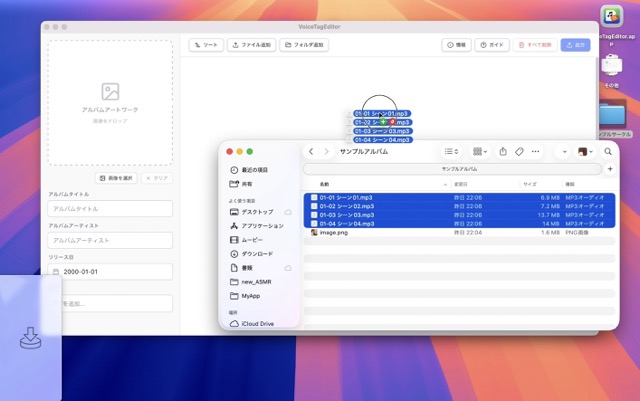Click the release date field showing 2000-01-01

coord(110,272)
